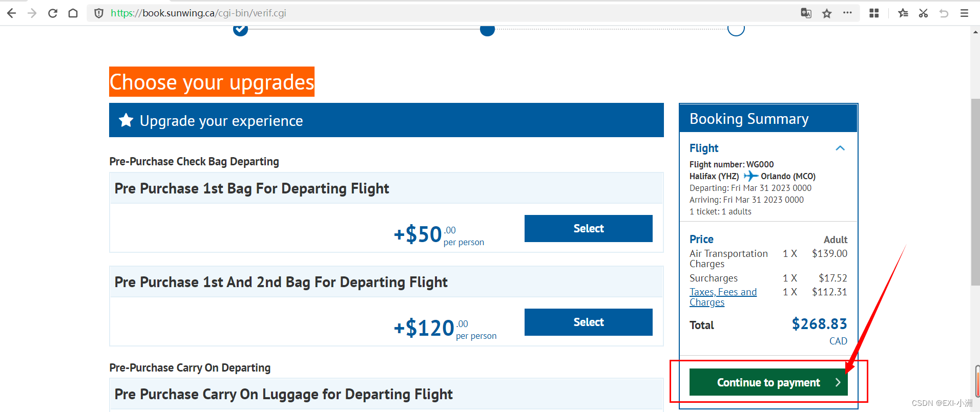Open the browser home page
The width and height of the screenshot is (980, 412).
click(72, 13)
